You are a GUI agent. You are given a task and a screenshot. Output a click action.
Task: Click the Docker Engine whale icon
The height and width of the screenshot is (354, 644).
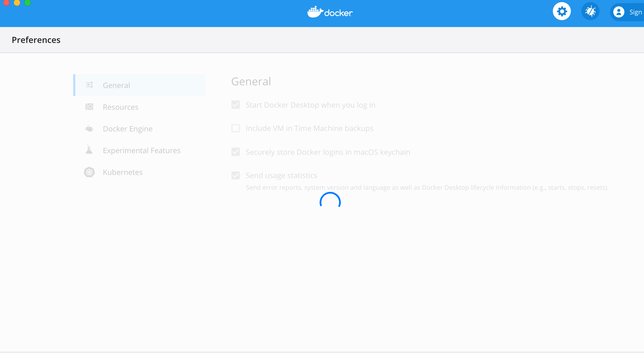click(89, 129)
